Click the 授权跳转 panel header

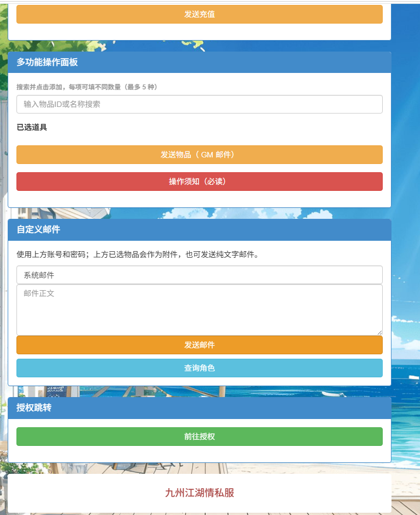tap(200, 408)
